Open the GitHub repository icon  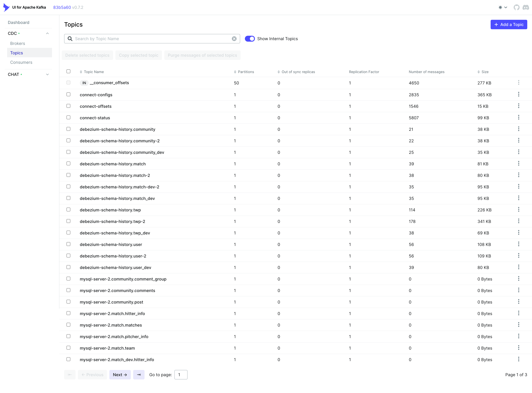click(516, 7)
